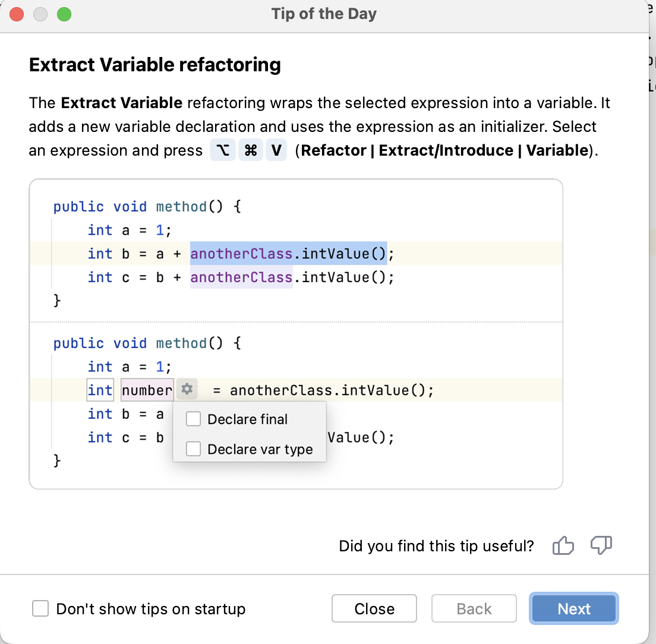
Task: Click the Extract Variable refactoring heading
Action: [x=155, y=65]
